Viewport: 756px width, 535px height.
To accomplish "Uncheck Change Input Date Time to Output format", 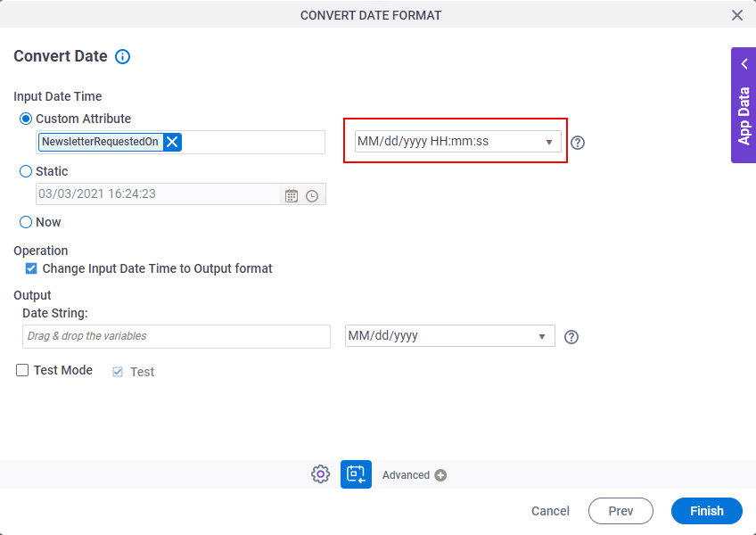I will tap(31, 268).
